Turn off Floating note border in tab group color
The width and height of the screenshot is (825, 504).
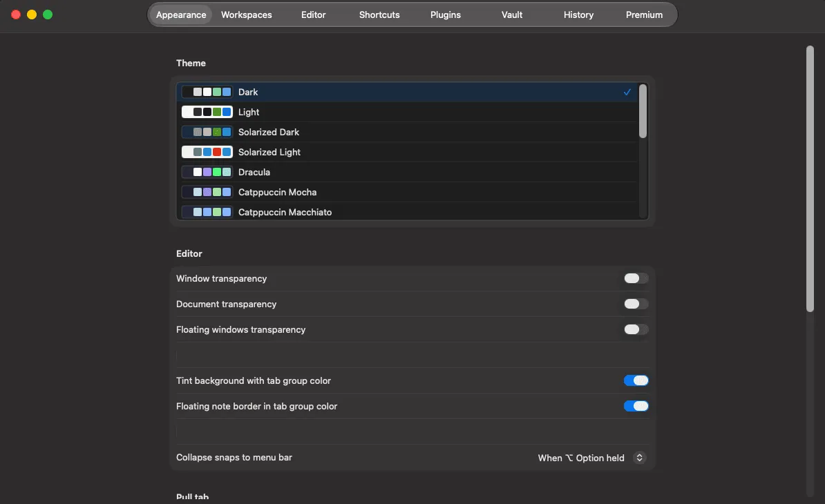(636, 406)
